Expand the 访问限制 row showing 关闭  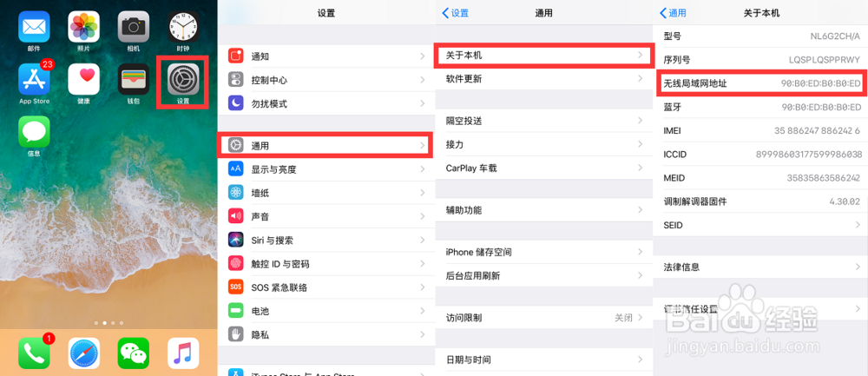pyautogui.click(x=542, y=318)
